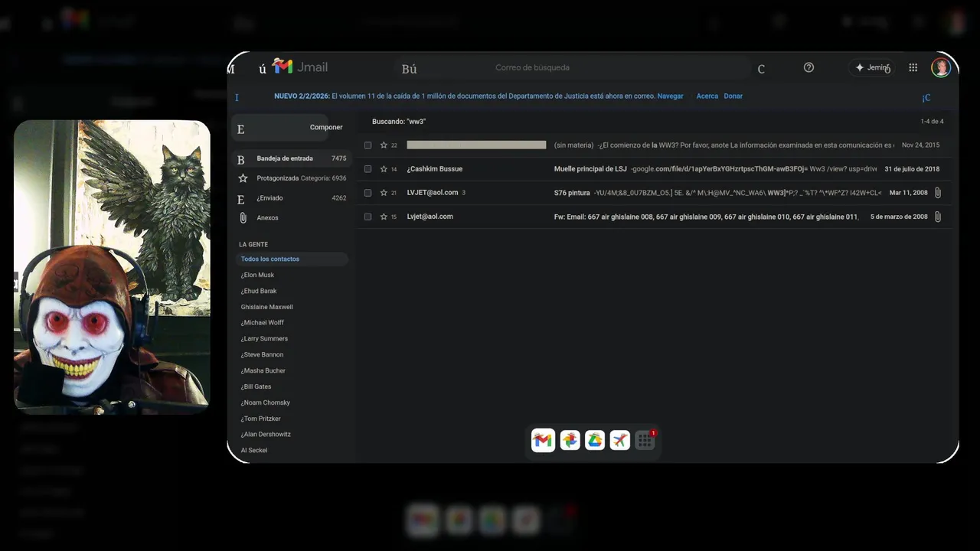This screenshot has height=551, width=980.
Task: Open the Jmail app in the dock
Action: [543, 440]
